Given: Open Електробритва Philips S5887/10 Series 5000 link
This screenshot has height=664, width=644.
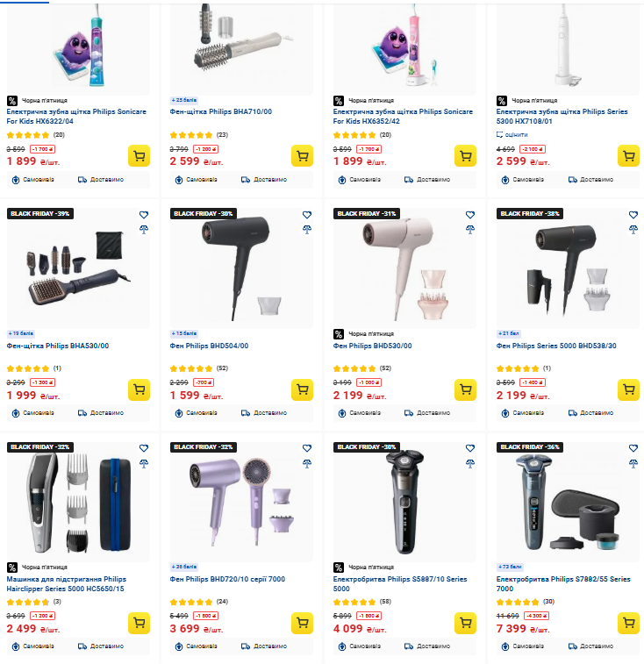Looking at the screenshot, I should [400, 583].
